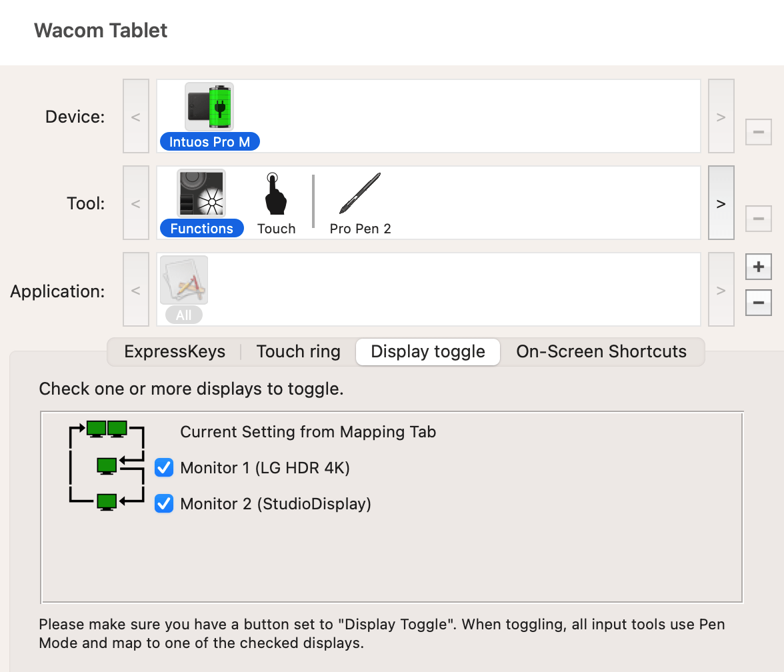Uncheck Monitor 1 (LG HDR 4K)

tap(163, 467)
